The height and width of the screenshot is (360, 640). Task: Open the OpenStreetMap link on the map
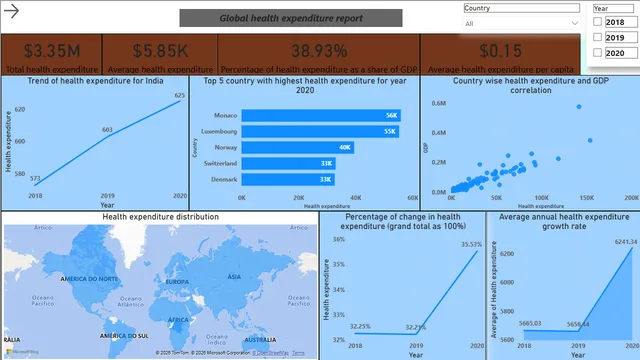tap(270, 353)
